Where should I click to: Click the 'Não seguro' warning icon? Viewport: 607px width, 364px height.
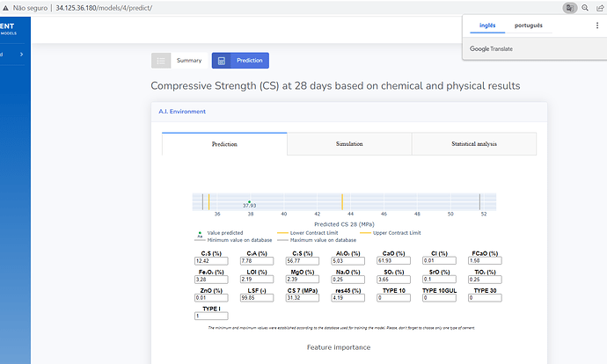[5, 7]
